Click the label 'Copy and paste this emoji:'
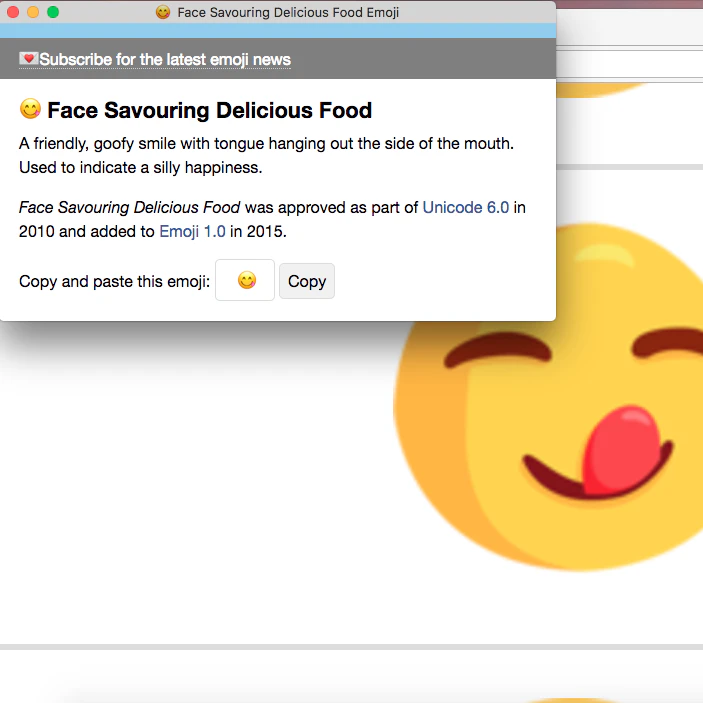703x703 pixels. [114, 282]
